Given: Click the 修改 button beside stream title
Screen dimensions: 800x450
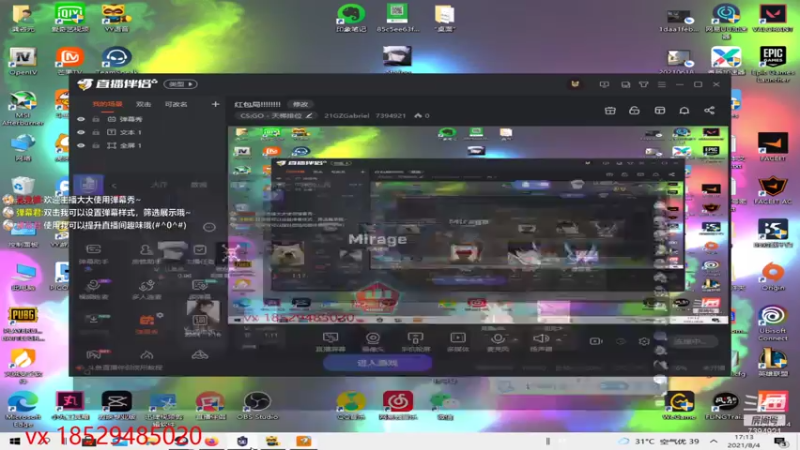Looking at the screenshot, I should coord(300,104).
